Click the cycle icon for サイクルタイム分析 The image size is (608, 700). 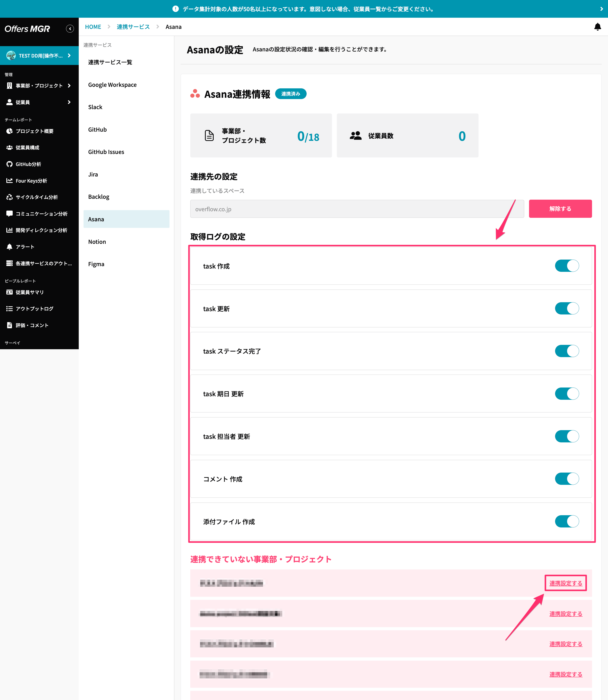(9, 197)
